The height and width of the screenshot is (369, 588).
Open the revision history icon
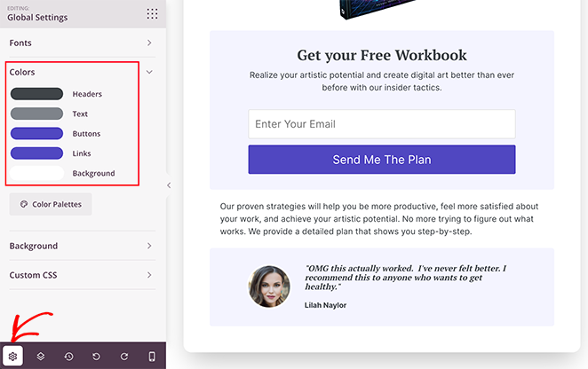[68, 356]
